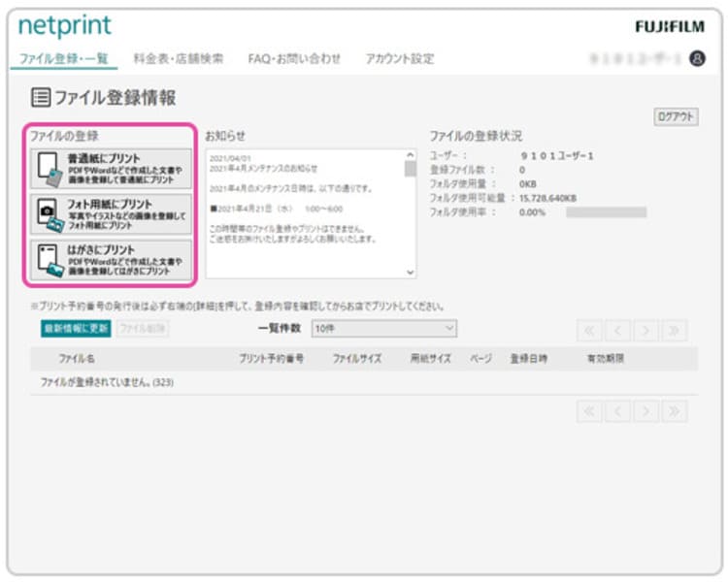This screenshot has width=728, height=582.
Task: Click the ファイルサイズ column header
Action: pyautogui.click(x=357, y=358)
